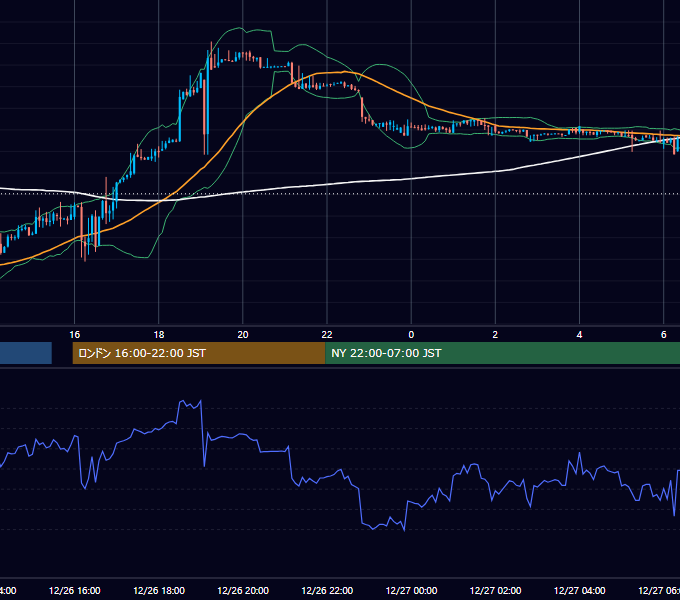This screenshot has height=600, width=680.
Task: Click the ロンドン 16:00-22:00 JST session bar
Action: click(x=199, y=353)
